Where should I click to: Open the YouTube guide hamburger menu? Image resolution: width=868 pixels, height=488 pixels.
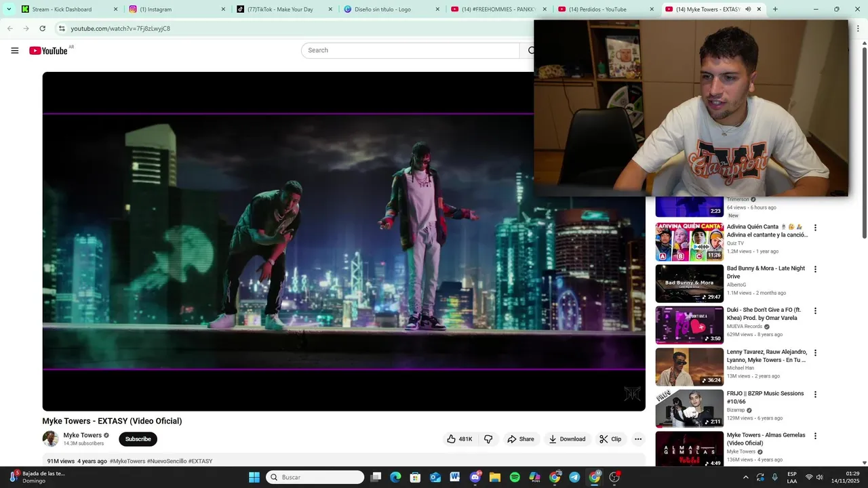click(14, 50)
